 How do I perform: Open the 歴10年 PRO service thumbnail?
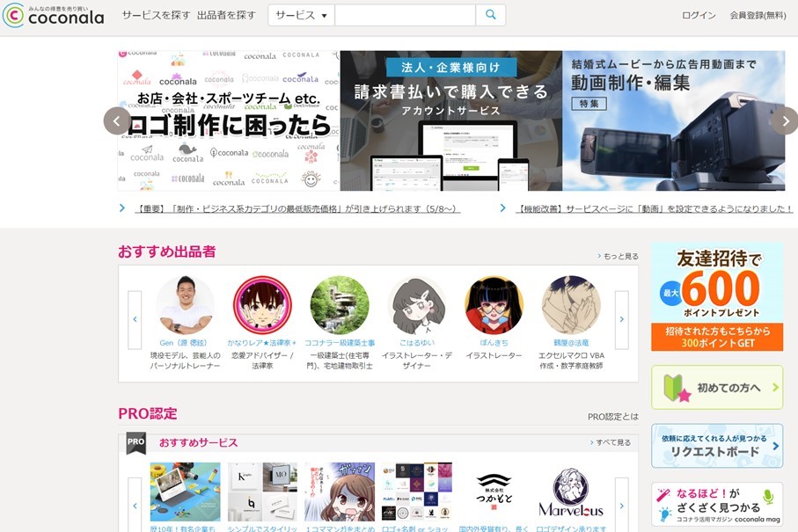186,492
